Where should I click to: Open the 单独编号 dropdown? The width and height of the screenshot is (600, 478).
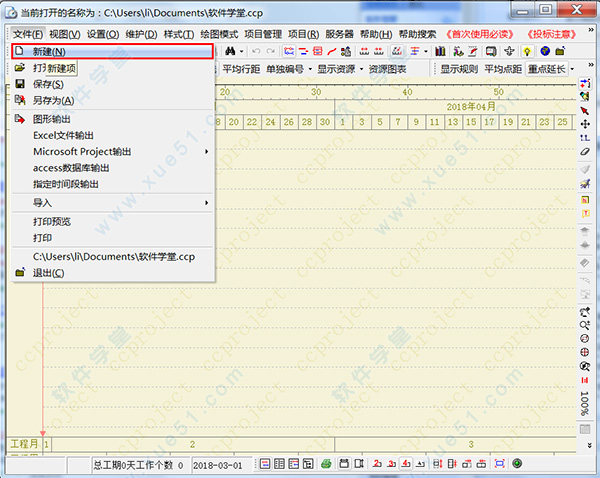coord(287,69)
